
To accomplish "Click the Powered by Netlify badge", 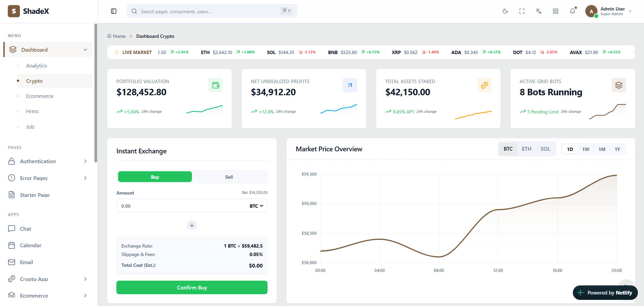I will [605, 292].
